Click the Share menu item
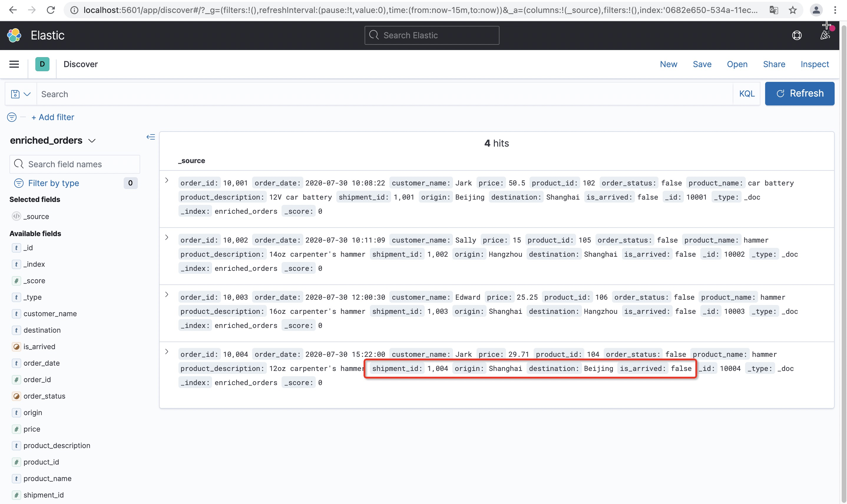 click(774, 64)
